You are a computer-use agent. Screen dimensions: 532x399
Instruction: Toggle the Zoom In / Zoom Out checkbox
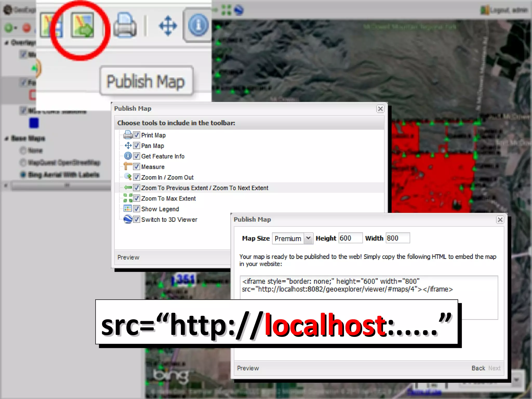click(137, 177)
